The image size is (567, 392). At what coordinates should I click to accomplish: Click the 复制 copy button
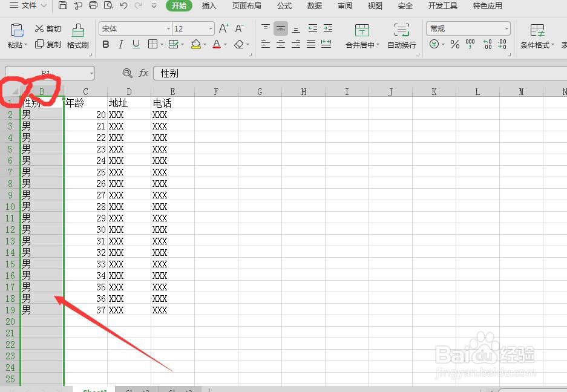[48, 44]
